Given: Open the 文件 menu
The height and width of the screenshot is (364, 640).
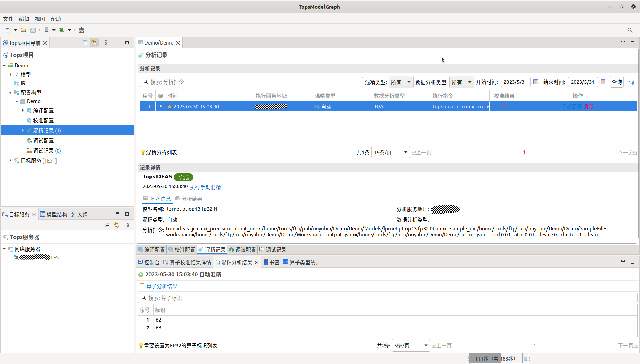Looking at the screenshot, I should pos(8,19).
